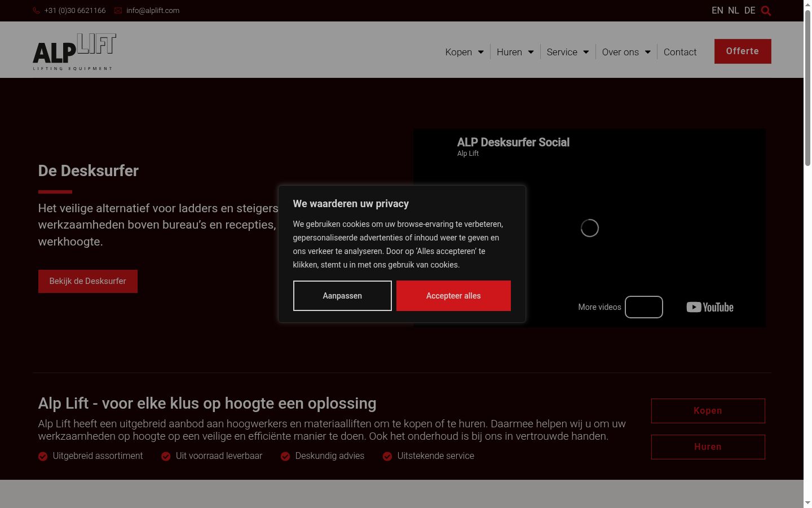Click Deskundig advies text

330,456
